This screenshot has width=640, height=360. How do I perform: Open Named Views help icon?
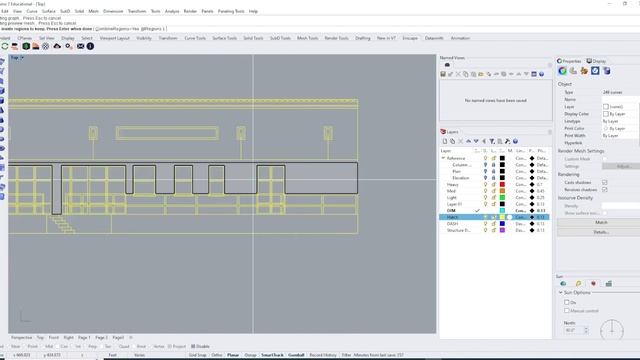(542, 74)
